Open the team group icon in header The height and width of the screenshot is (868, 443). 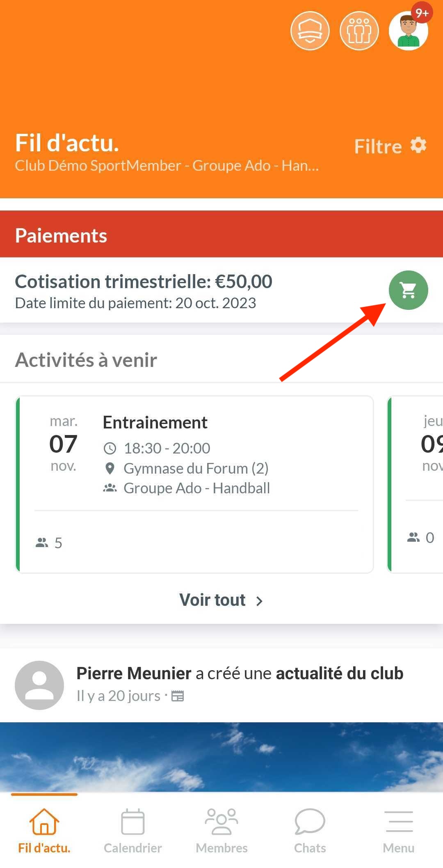[359, 31]
